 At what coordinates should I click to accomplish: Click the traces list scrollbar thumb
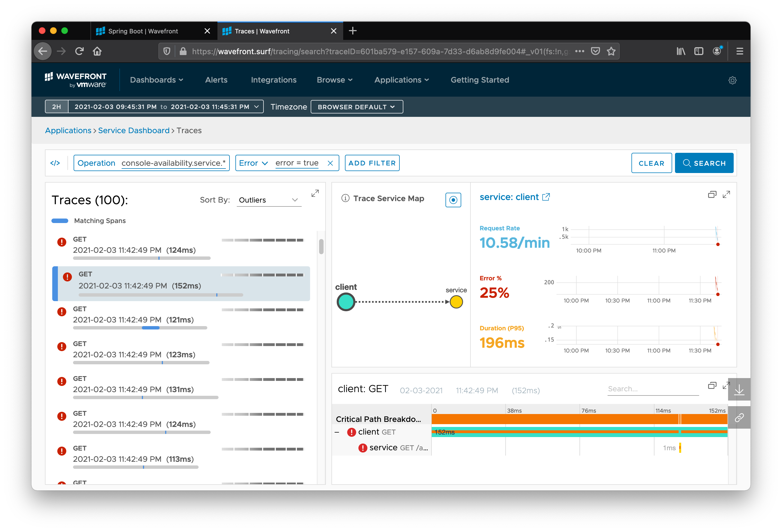(321, 246)
